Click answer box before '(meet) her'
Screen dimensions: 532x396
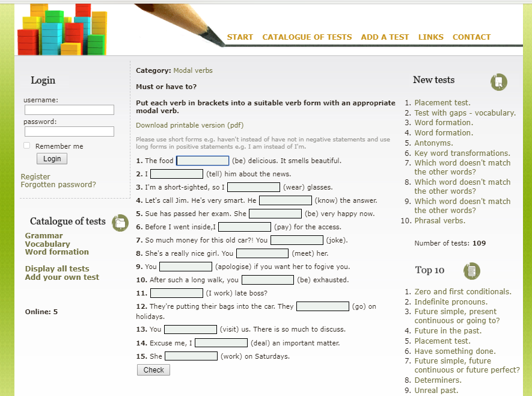(x=262, y=253)
